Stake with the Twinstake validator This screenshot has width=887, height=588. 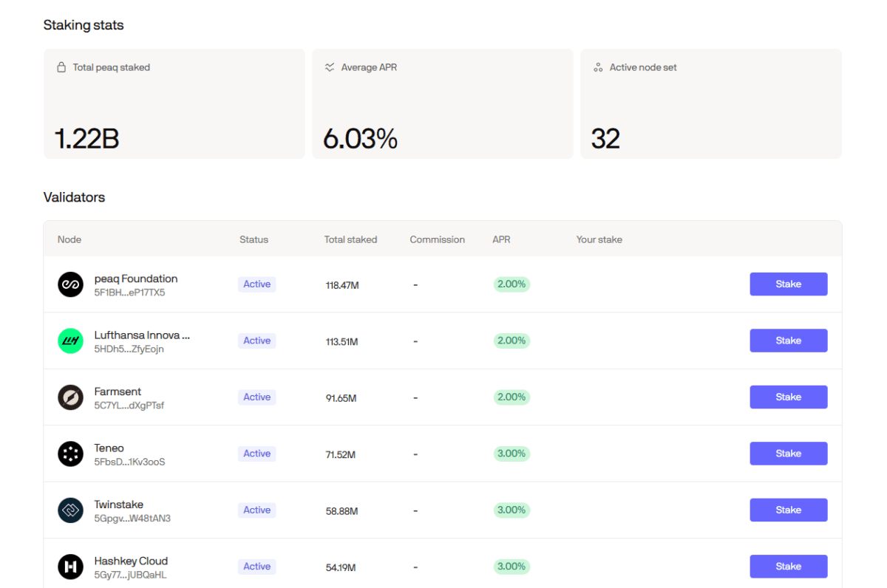pos(789,510)
